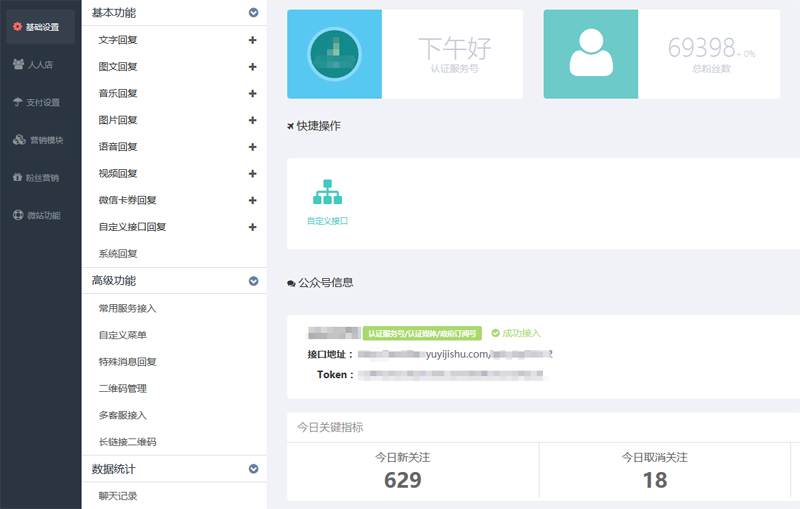Select 基础设置 in the left sidebar
This screenshot has width=800, height=509.
click(40, 27)
